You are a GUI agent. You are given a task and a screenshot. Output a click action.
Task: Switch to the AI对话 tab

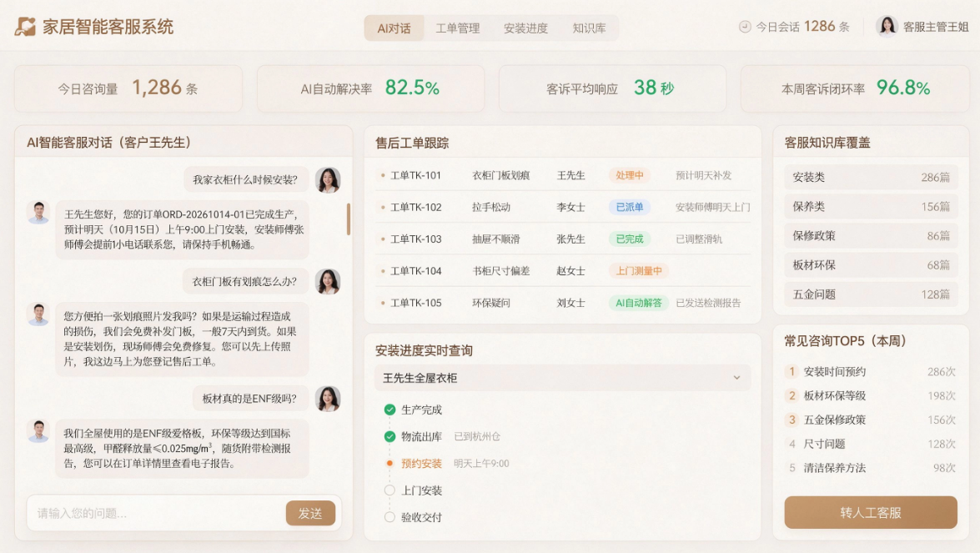394,28
